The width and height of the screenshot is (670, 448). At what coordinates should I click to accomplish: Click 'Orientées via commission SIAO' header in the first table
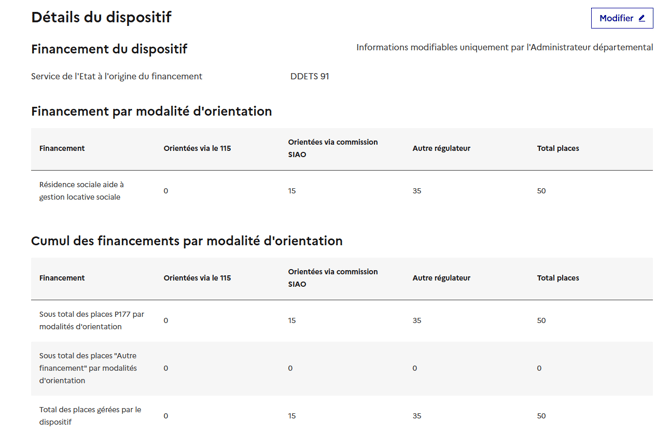(333, 148)
